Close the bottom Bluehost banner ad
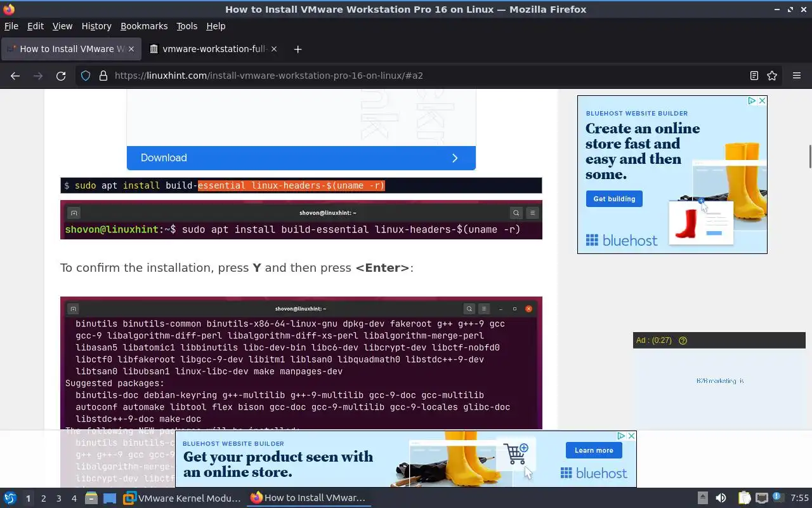Image resolution: width=812 pixels, height=508 pixels. pyautogui.click(x=631, y=436)
